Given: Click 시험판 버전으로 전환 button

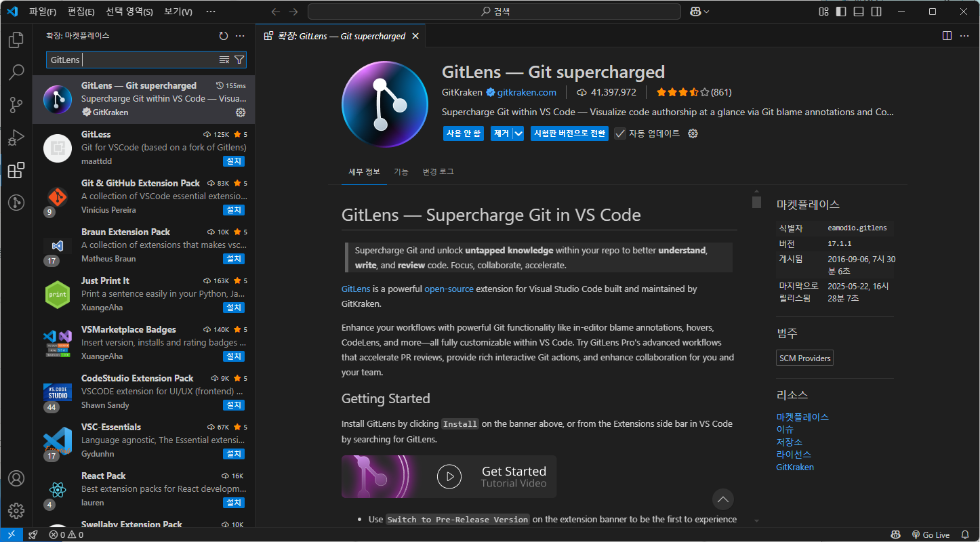Looking at the screenshot, I should tap(569, 133).
